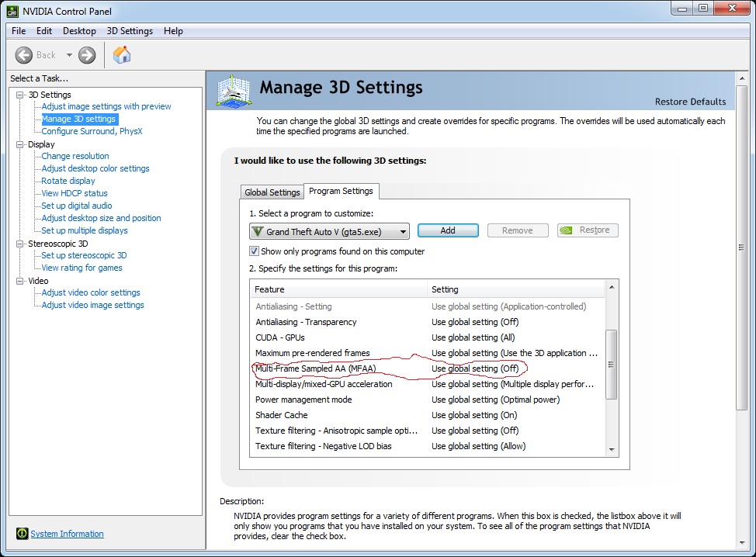
Task: Click the main panel vertical scrollbar thumb
Action: [x=742, y=247]
